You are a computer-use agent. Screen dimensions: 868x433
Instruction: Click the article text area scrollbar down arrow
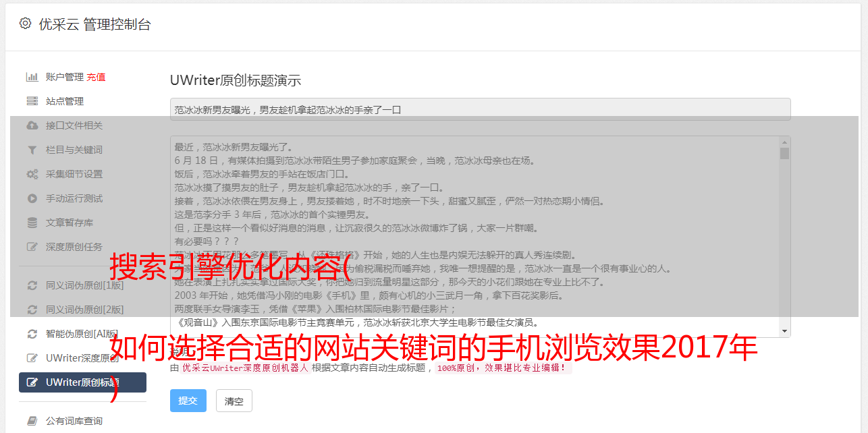[x=784, y=331]
